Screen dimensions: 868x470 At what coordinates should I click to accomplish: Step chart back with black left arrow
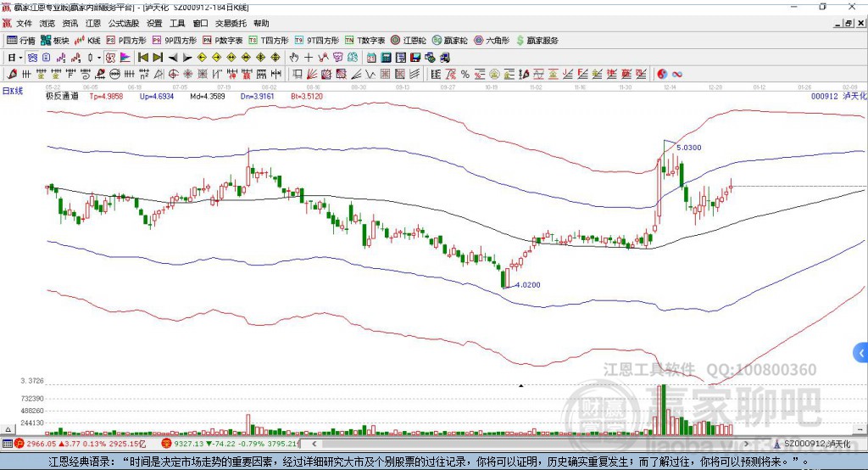173,57
